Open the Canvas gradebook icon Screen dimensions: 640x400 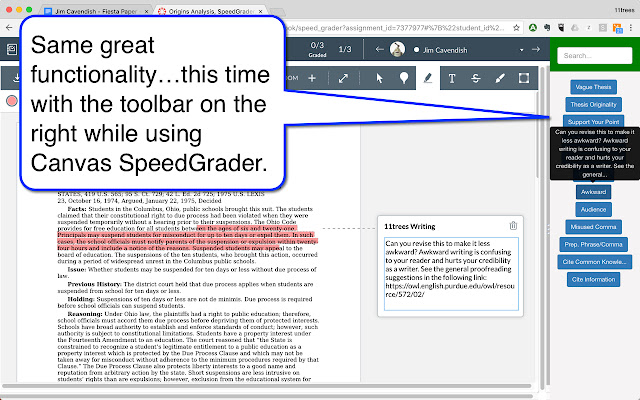pyautogui.click(x=12, y=50)
